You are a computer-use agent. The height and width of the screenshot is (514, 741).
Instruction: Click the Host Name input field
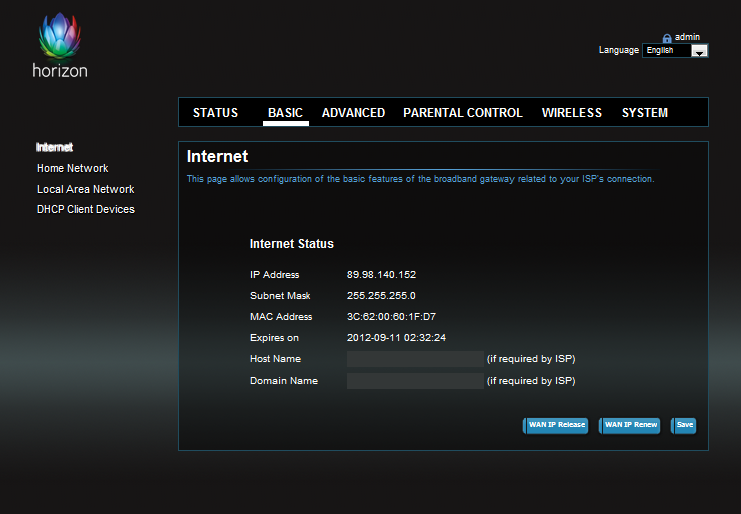click(x=415, y=359)
